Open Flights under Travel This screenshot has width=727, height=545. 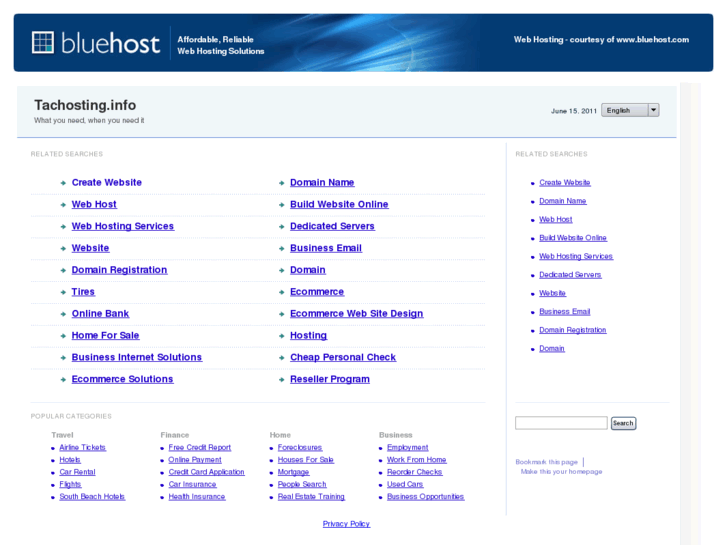click(x=70, y=484)
